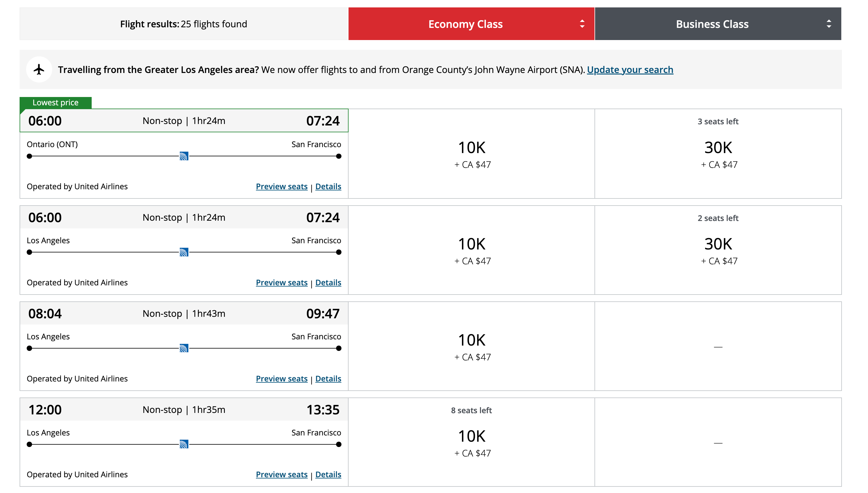This screenshot has height=493, width=868.
Task: Open the Business Class sort dropdown
Action: (828, 24)
